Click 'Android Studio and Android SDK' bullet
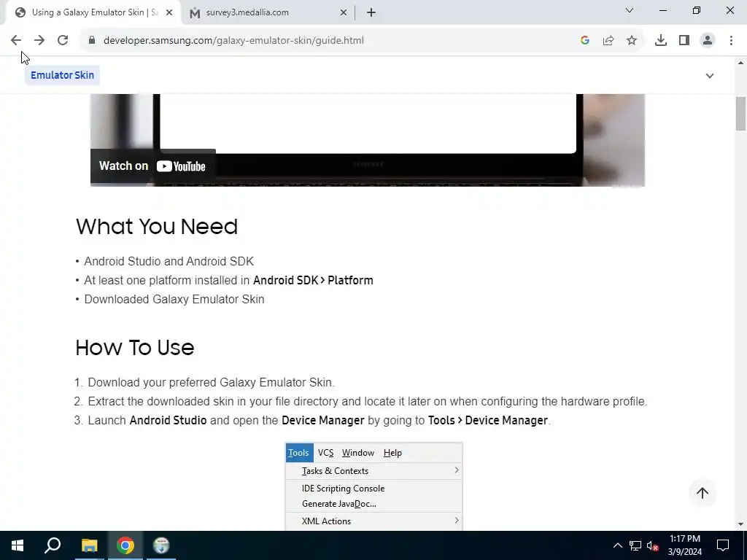Viewport: 747px width, 560px height. 169,262
